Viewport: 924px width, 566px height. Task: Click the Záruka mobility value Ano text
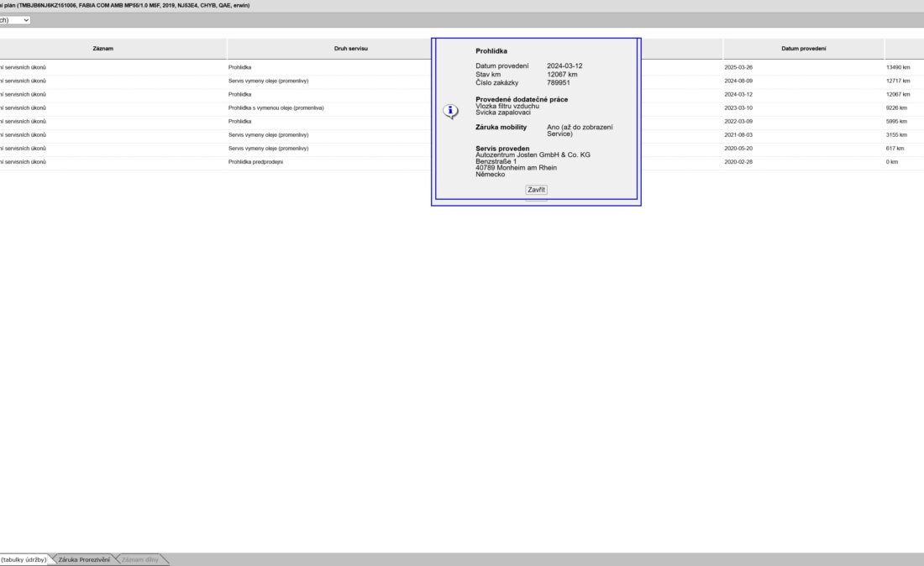580,131
